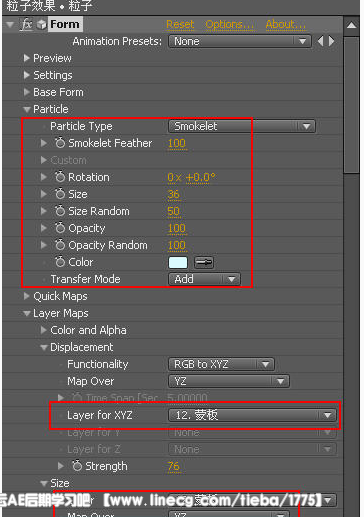Toggle Rotation stopwatch
Screen dimensions: 364x517
[x=60, y=177]
